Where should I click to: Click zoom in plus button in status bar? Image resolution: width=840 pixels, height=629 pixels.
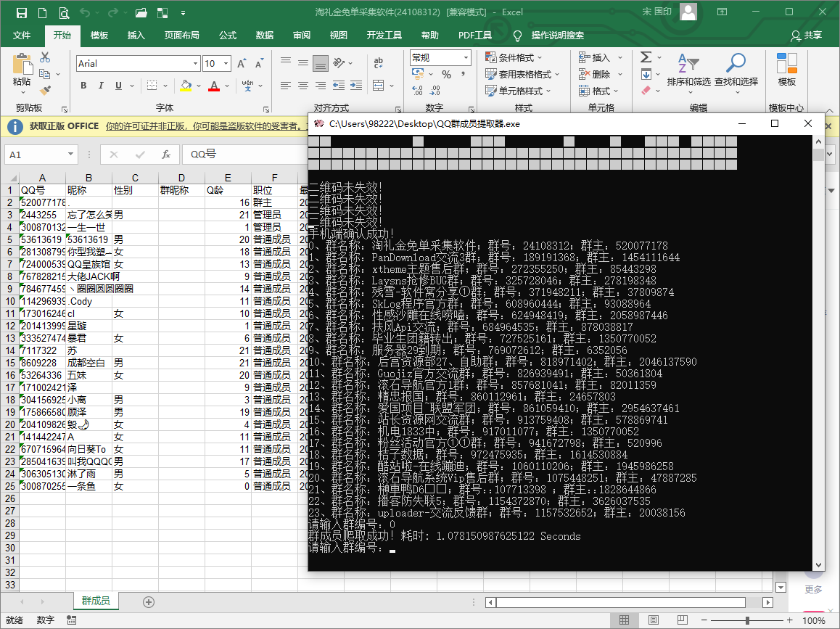coord(790,620)
